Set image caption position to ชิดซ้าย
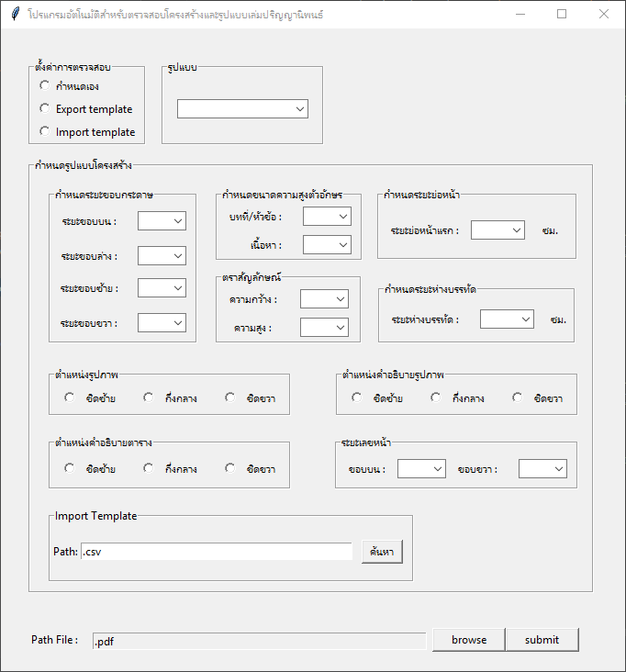Screen dimensions: 626x672 coord(356,398)
